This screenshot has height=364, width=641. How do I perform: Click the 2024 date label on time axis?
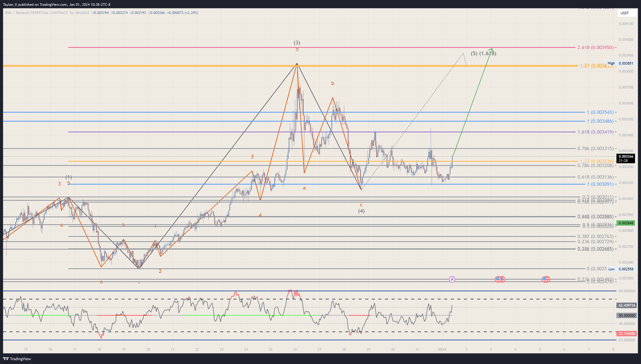pyautogui.click(x=442, y=349)
